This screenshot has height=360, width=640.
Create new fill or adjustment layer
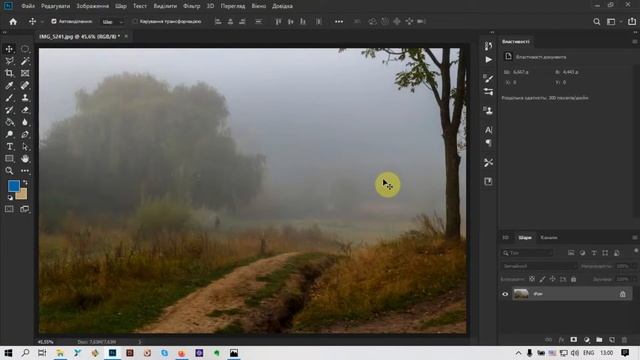point(587,340)
